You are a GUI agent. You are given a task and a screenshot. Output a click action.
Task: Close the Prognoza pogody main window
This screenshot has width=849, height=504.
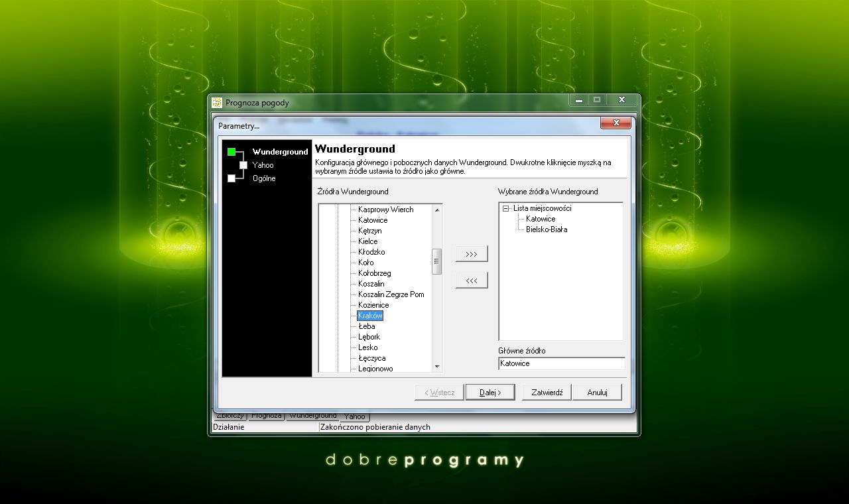point(621,100)
